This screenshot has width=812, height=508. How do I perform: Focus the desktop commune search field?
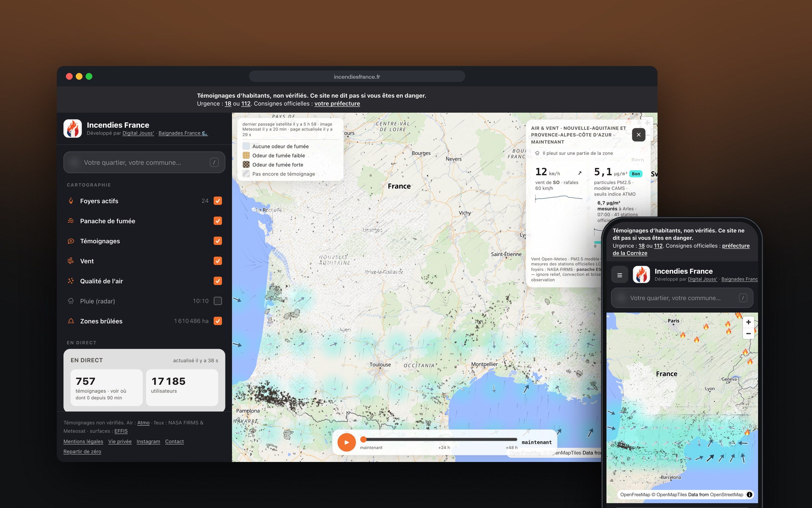tap(144, 162)
